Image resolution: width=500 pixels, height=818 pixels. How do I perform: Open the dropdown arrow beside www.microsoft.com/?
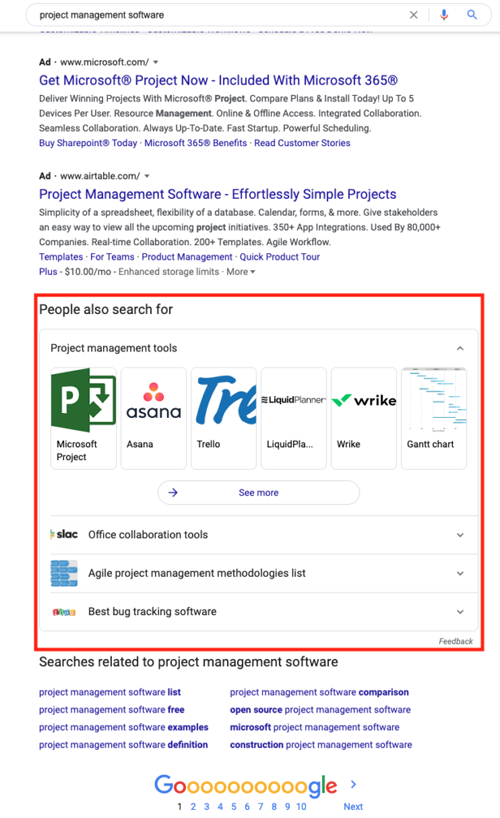(x=156, y=62)
